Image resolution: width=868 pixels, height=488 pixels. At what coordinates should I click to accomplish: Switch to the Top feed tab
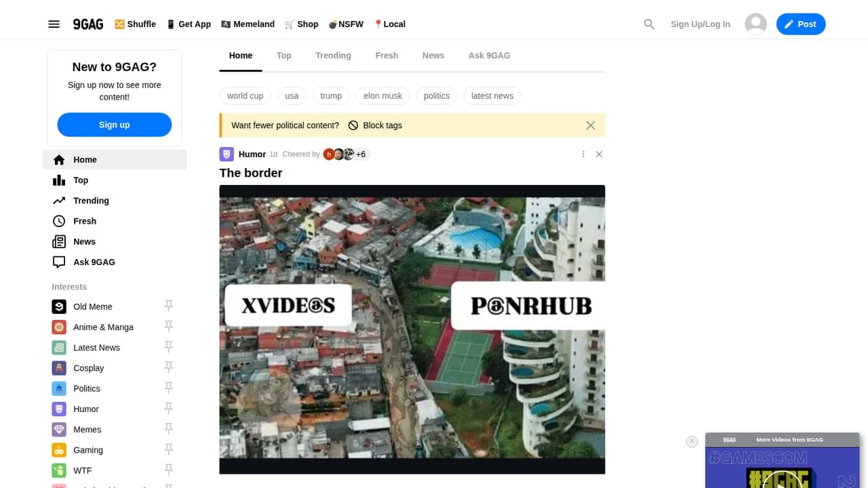(284, 56)
